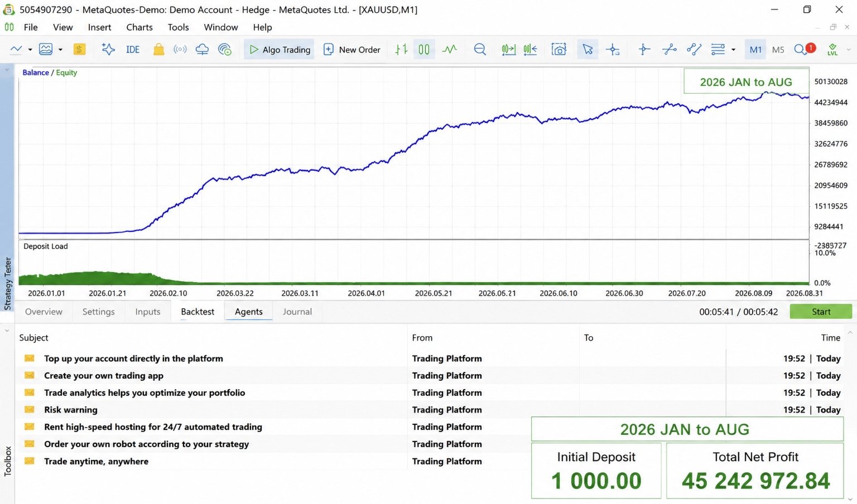Expand the chart profiles dropdown arrow
857x504 pixels.
[x=60, y=50]
